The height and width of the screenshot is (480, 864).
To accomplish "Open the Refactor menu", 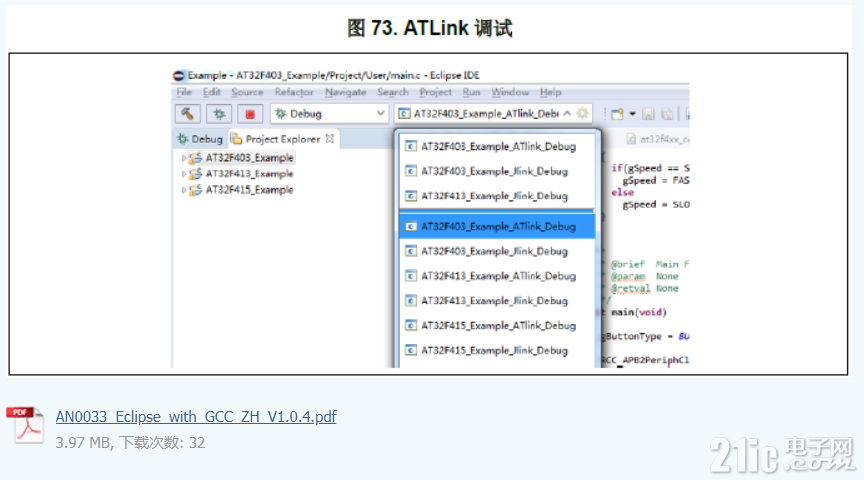I will [294, 92].
